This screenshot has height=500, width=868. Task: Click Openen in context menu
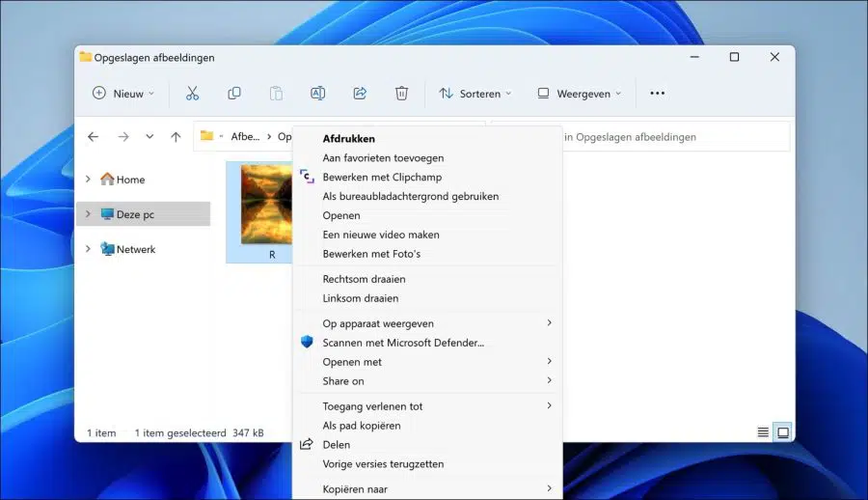pos(427,215)
